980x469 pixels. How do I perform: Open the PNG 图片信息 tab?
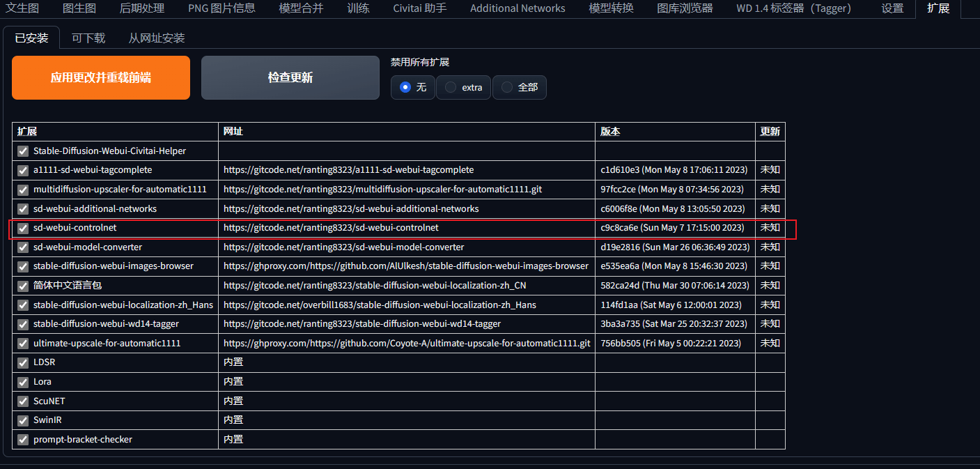(221, 8)
